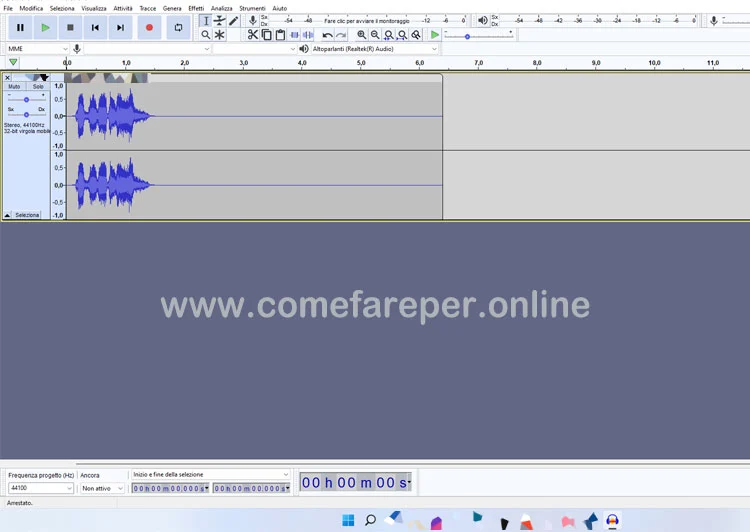
Task: Click the track Seleziona button
Action: point(27,215)
